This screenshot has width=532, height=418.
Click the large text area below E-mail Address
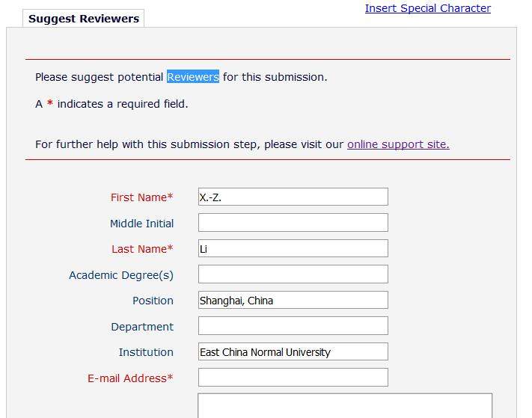tap(344, 405)
